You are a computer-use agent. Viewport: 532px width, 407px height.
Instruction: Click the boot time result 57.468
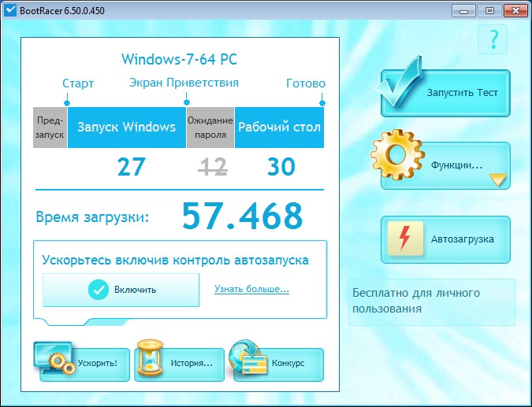(242, 216)
